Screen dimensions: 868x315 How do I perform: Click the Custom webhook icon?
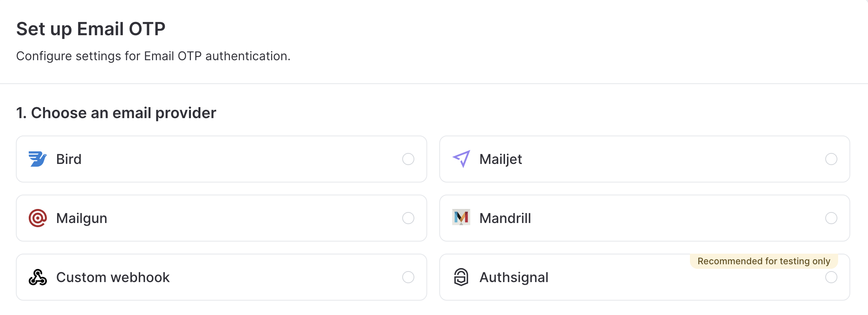38,277
